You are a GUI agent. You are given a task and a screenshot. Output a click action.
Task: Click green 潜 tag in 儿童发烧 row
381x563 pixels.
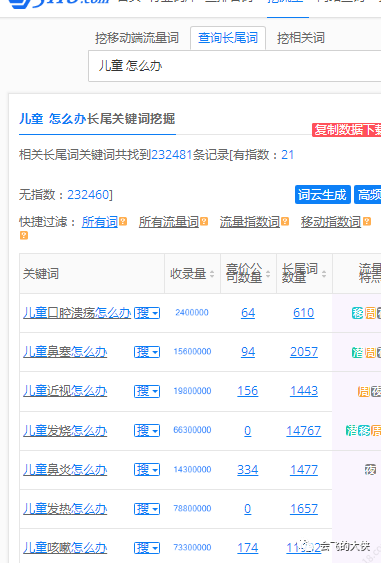click(x=352, y=431)
